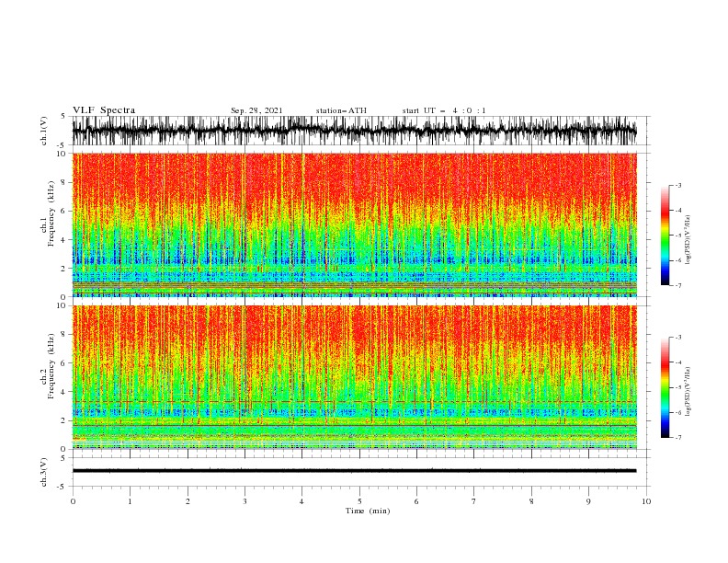
Task: Click the "VLF Spectra" plot title
Action: (104, 110)
